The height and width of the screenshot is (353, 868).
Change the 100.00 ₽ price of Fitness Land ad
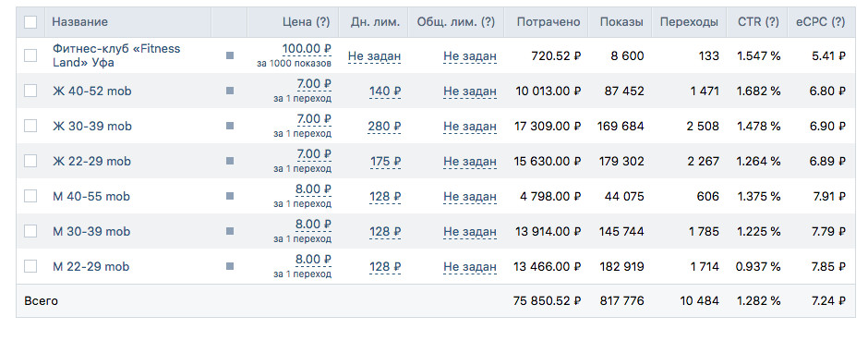tap(307, 49)
